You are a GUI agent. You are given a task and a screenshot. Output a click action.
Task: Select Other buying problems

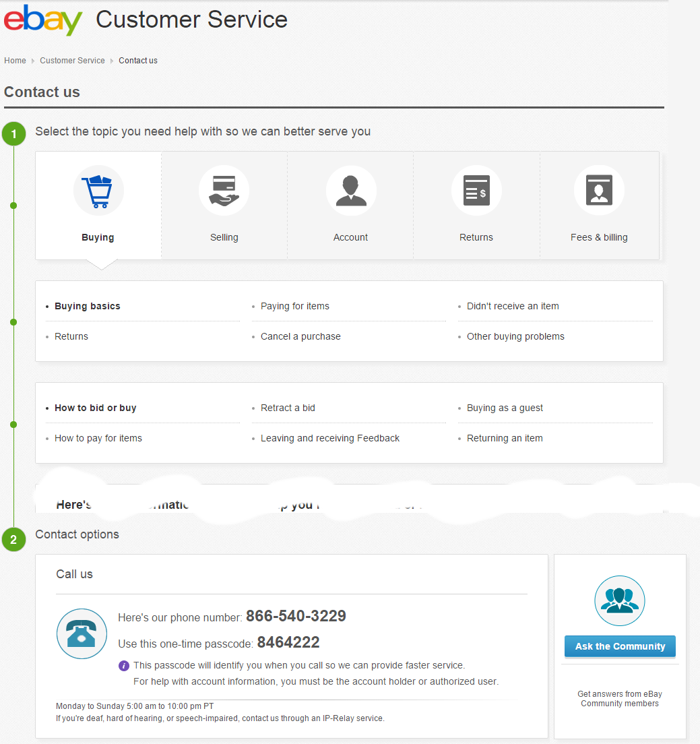(515, 336)
